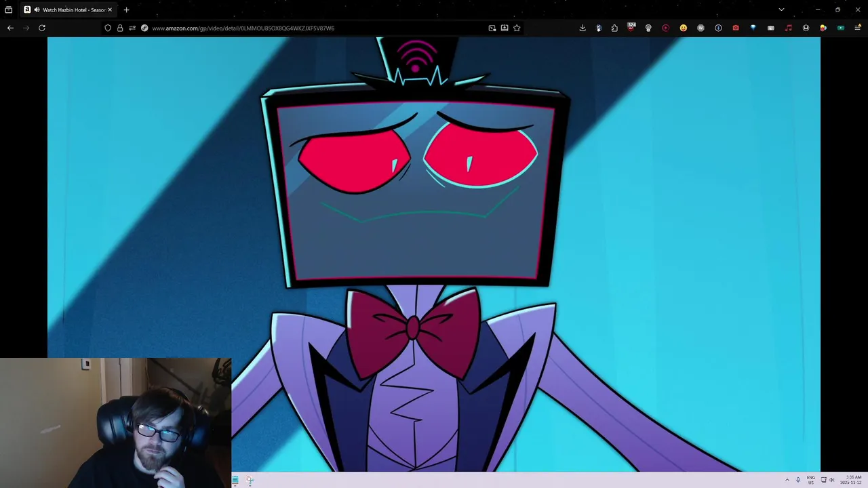Click the teal video extension icon

pyautogui.click(x=841, y=28)
